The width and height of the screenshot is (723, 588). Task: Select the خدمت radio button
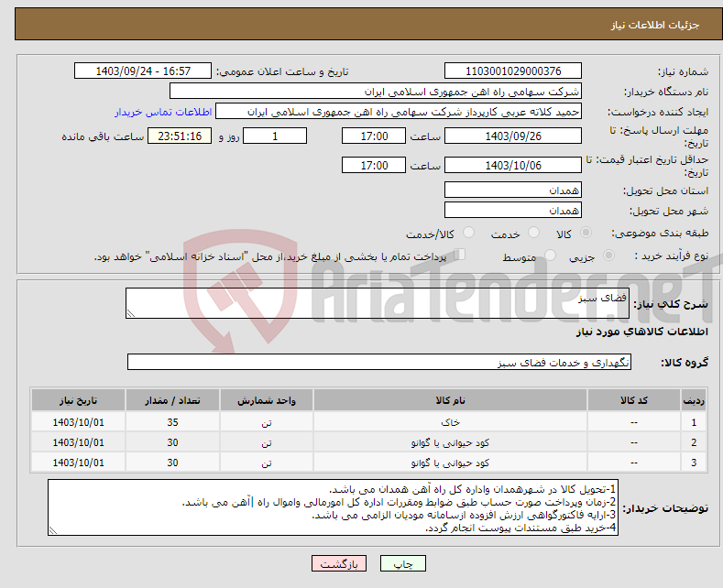[x=533, y=233]
